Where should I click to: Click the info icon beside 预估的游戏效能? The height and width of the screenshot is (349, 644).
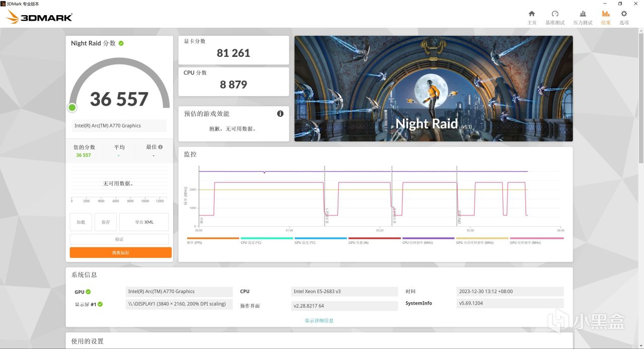point(280,114)
